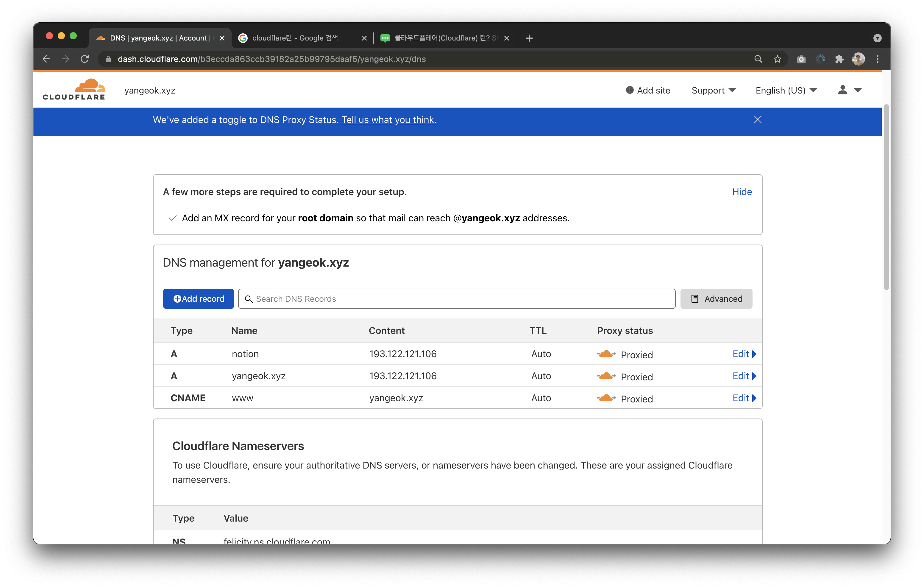924x588 pixels.
Task: Click the browser back arrow
Action: click(46, 59)
